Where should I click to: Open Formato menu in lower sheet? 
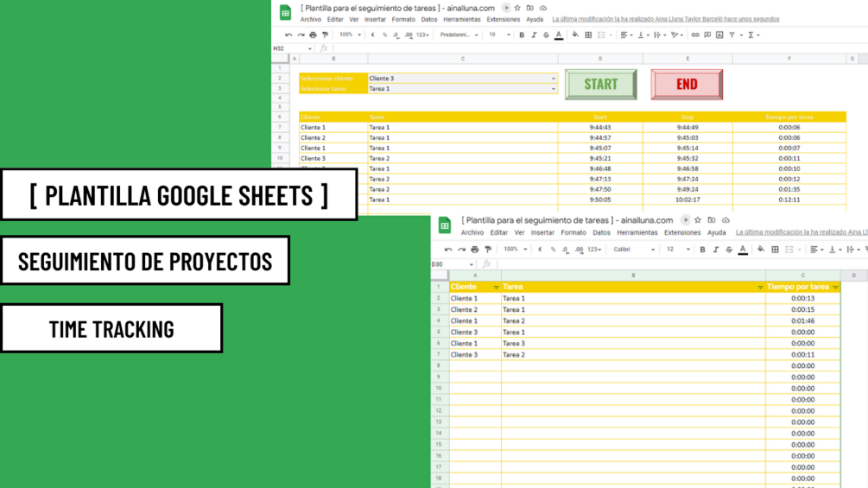click(x=573, y=232)
